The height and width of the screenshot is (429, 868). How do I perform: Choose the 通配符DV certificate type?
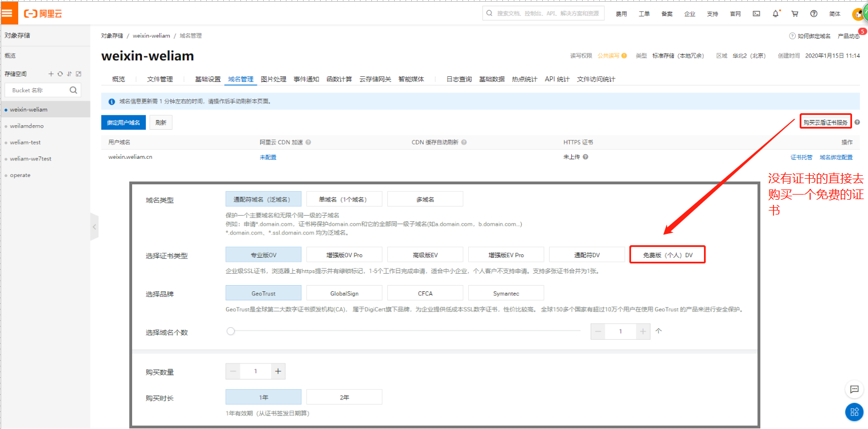click(587, 255)
